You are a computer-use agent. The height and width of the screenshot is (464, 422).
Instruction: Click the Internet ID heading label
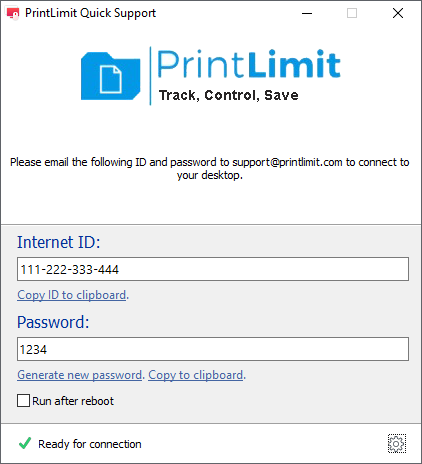59,242
